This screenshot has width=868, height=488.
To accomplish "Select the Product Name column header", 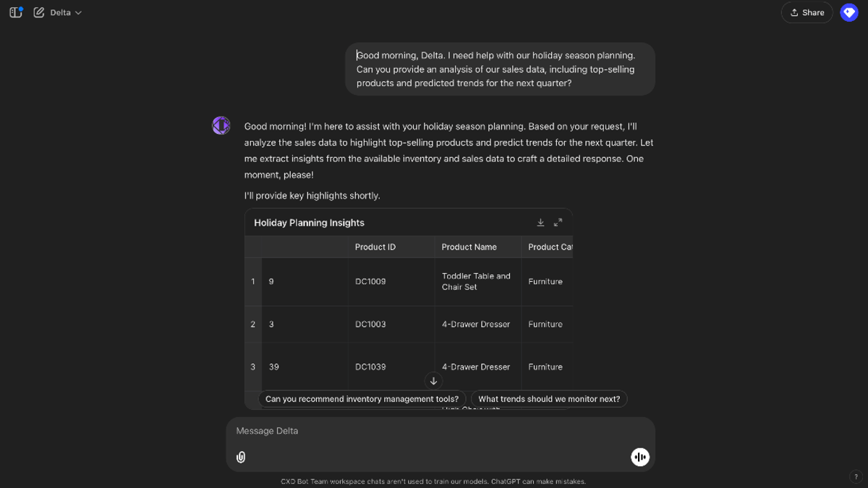I will pos(469,247).
